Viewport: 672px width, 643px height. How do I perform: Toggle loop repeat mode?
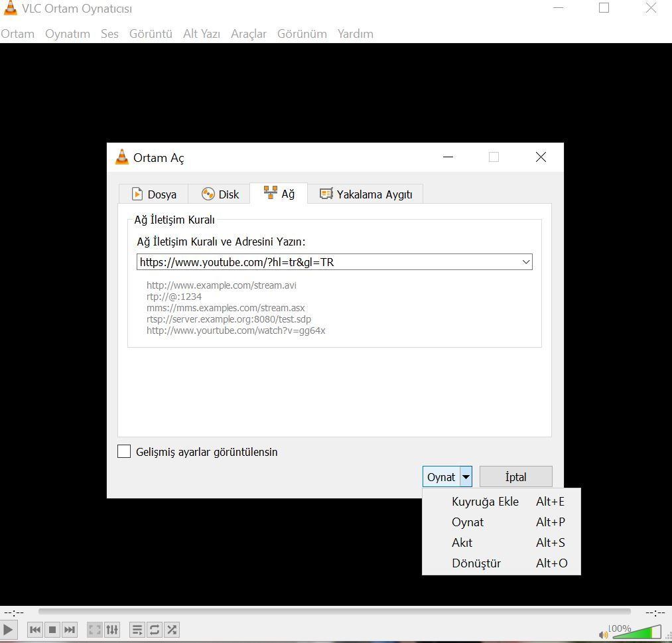point(155,630)
